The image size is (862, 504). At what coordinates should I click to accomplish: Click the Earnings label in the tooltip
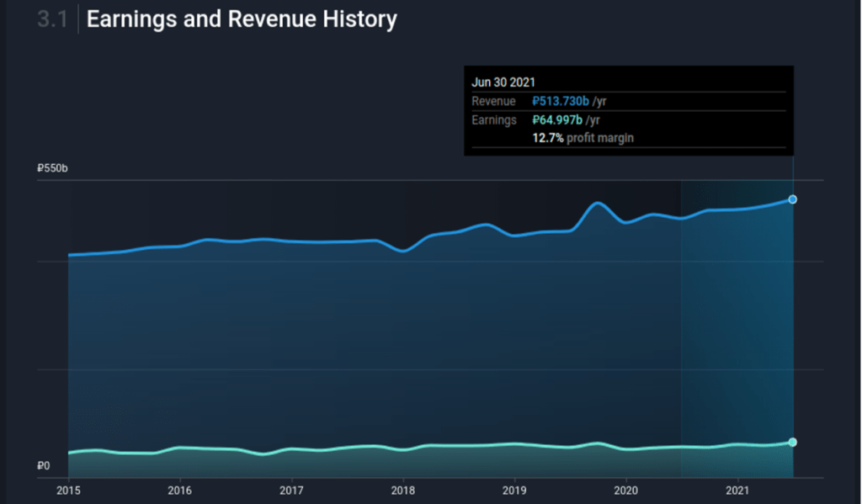coord(494,119)
